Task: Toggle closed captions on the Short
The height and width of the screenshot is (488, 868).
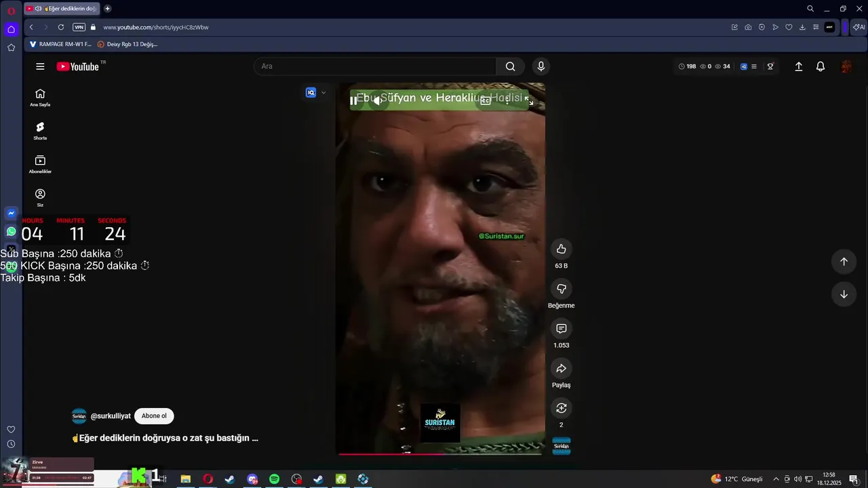Action: (x=486, y=100)
